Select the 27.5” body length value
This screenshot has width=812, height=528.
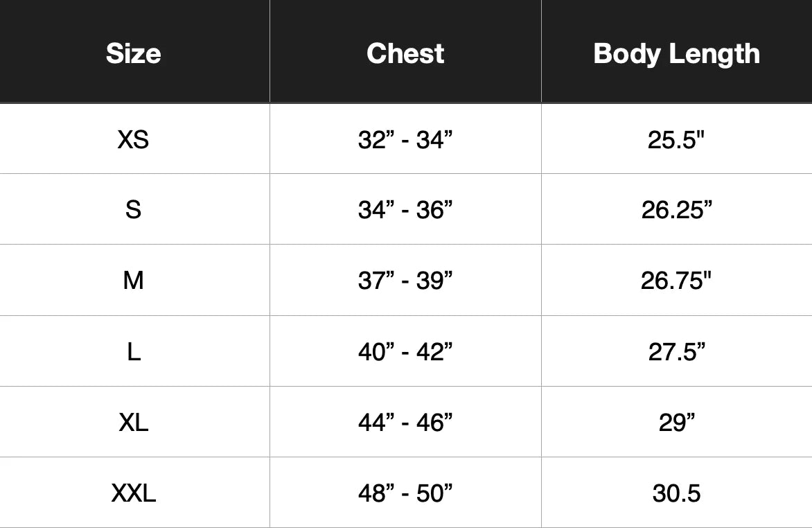676,352
